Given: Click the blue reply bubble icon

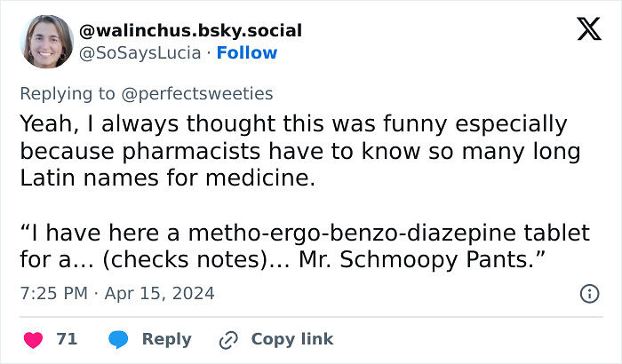Looking at the screenshot, I should point(117,339).
